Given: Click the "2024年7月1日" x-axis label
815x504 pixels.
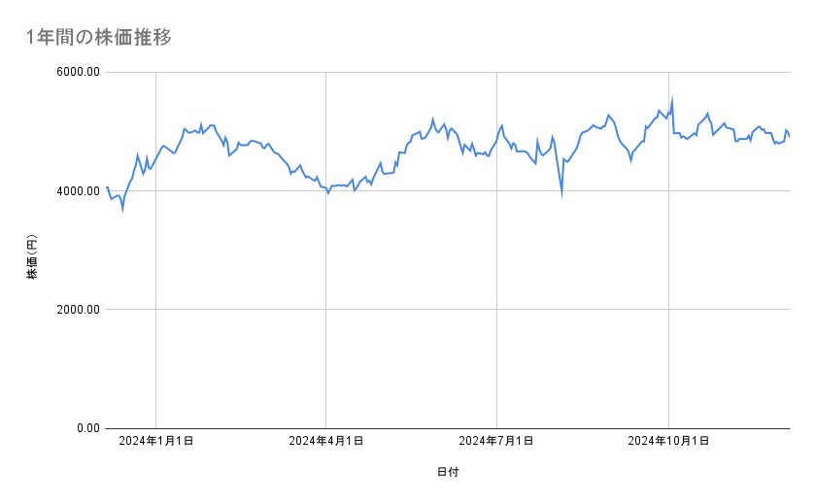Looking at the screenshot, I should (x=496, y=443).
